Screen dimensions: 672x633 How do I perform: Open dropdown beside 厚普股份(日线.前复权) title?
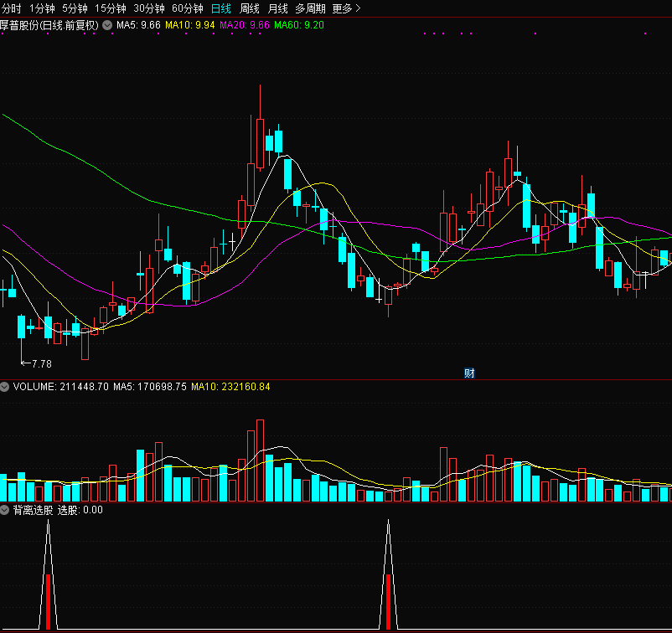[107, 25]
